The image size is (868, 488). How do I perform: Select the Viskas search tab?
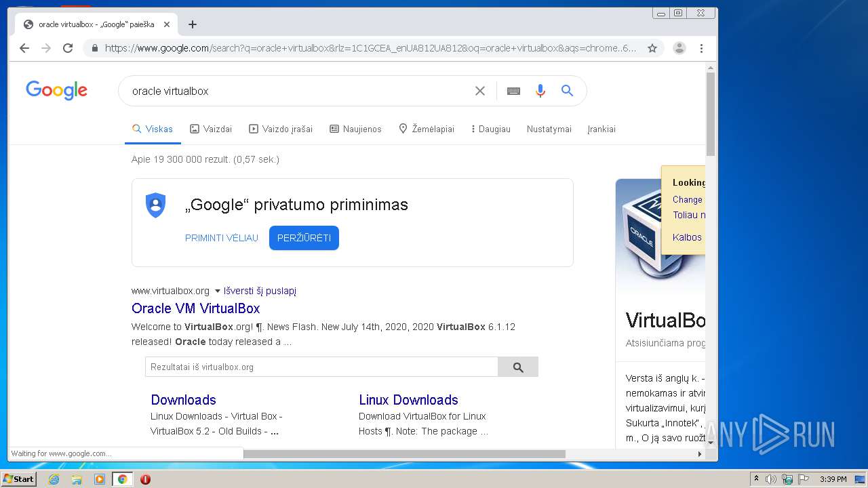153,129
